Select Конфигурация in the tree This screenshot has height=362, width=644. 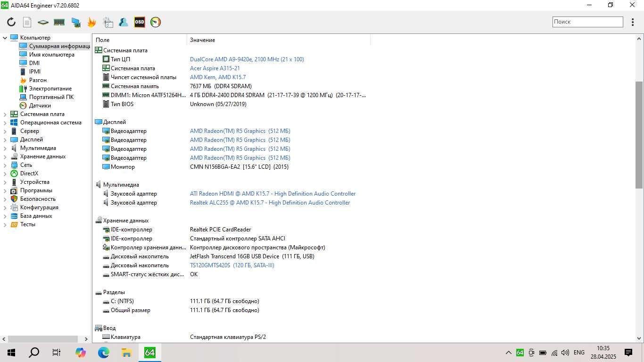[39, 207]
